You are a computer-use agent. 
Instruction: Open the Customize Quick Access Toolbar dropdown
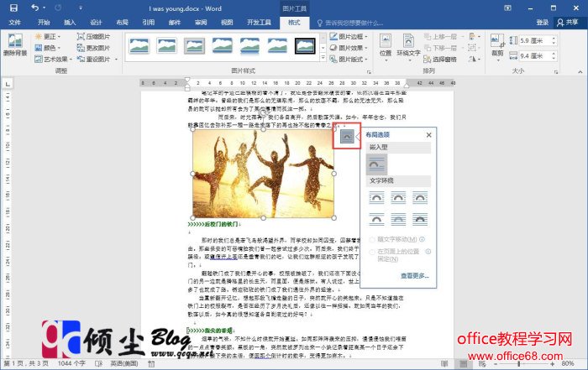[x=81, y=8]
